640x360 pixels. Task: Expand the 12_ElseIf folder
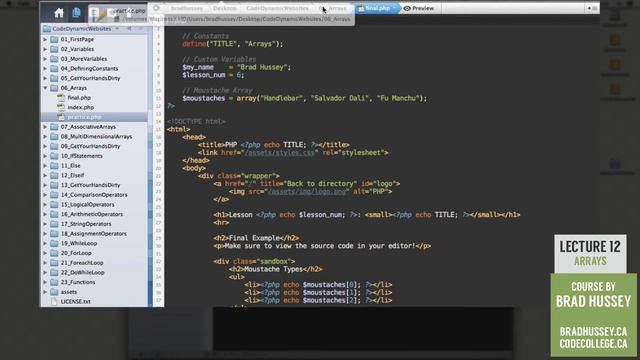45,176
